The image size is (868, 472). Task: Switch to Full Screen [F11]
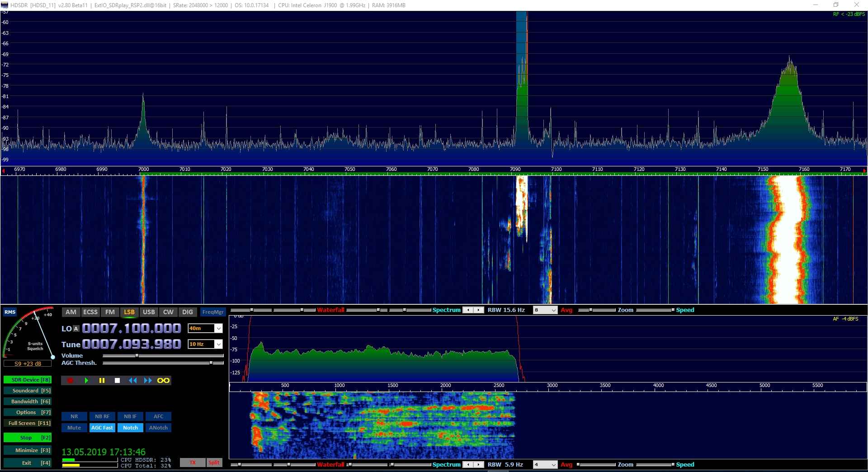click(x=28, y=423)
